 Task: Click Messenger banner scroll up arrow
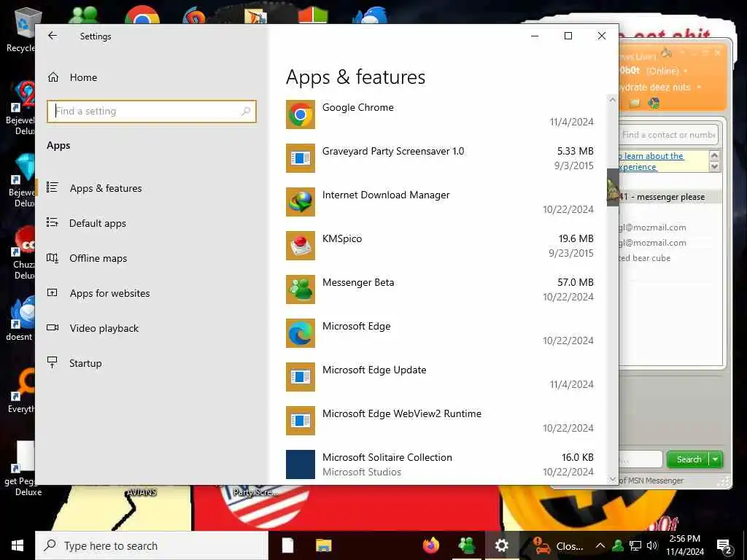tap(714, 156)
